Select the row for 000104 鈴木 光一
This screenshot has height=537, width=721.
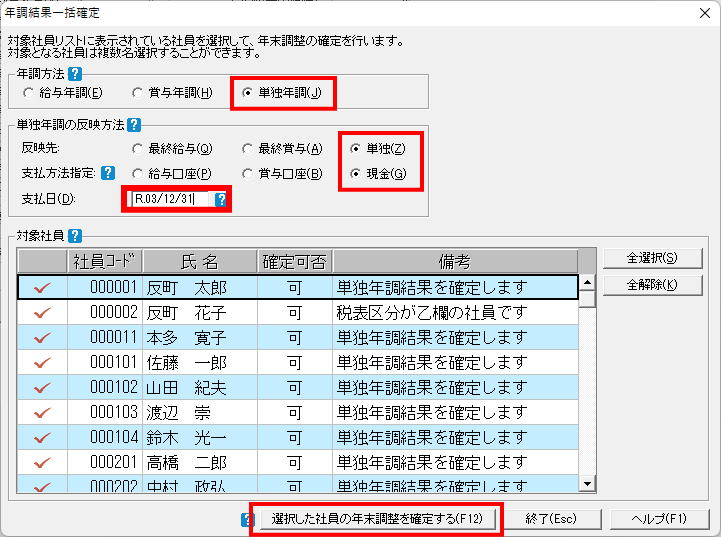click(300, 437)
